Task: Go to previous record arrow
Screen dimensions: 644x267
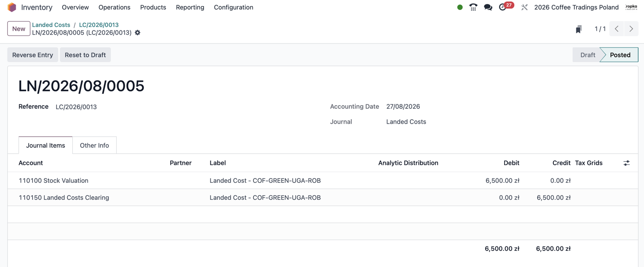Action: (617, 29)
